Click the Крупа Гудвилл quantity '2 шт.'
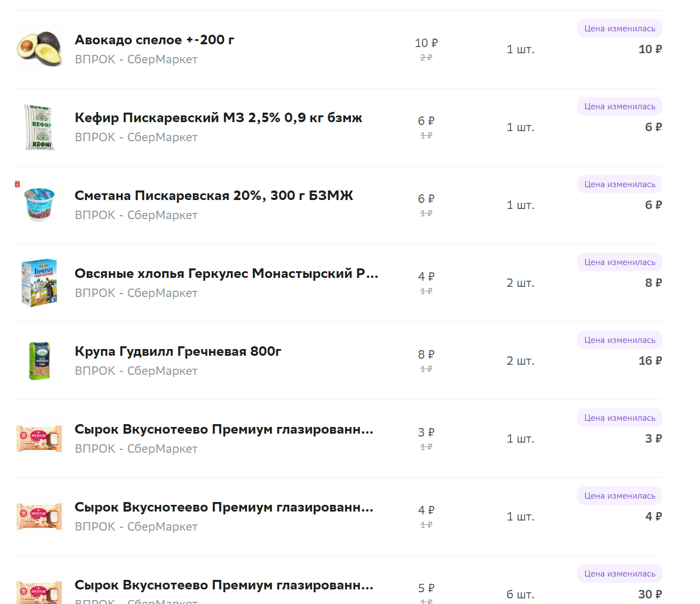The image size is (700, 604). tap(521, 361)
